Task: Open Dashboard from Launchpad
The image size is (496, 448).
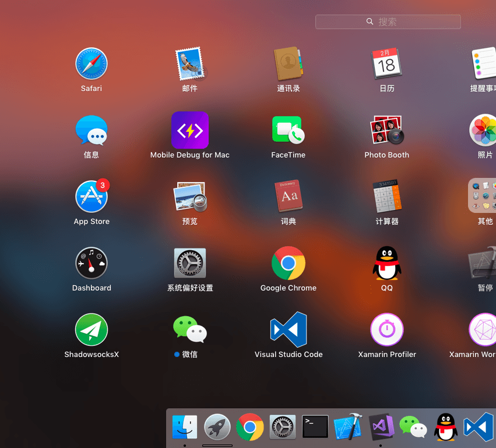Action: 92,263
